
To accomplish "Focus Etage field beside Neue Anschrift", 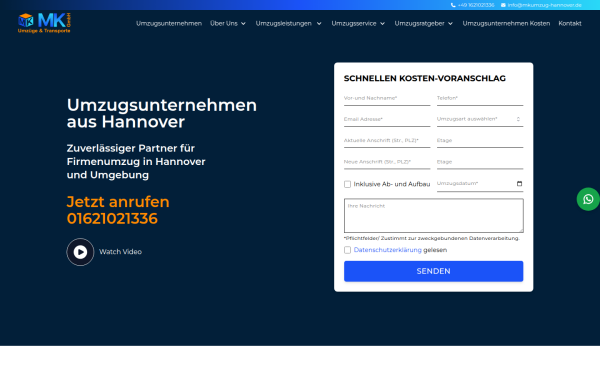I will click(480, 162).
